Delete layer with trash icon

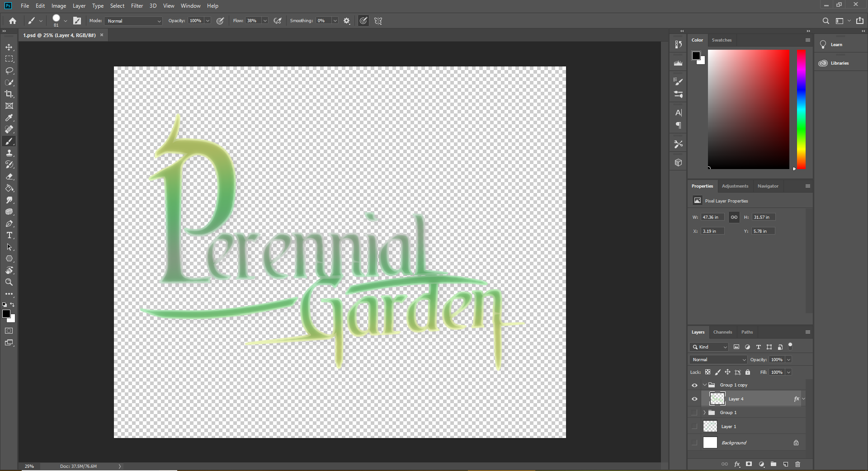click(797, 464)
